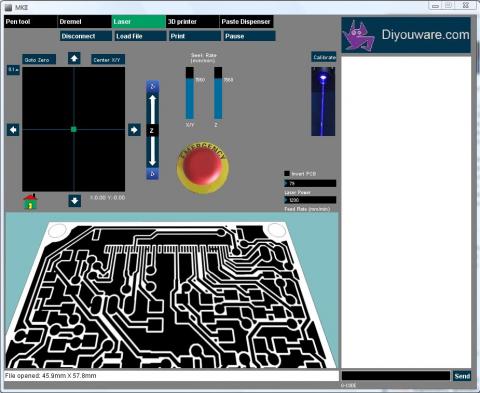
Task: Open the step size dropdown beside jog pad
Action: [13, 70]
